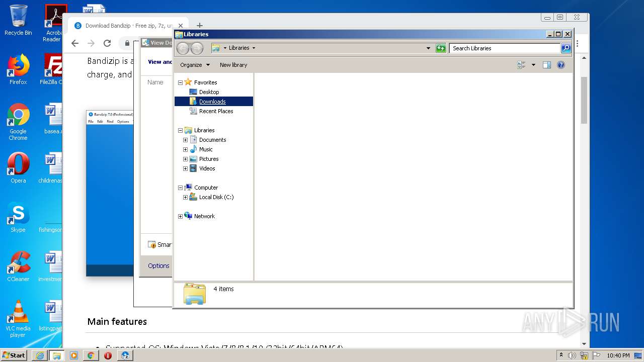Click the Search Libraries input field

pos(505,48)
